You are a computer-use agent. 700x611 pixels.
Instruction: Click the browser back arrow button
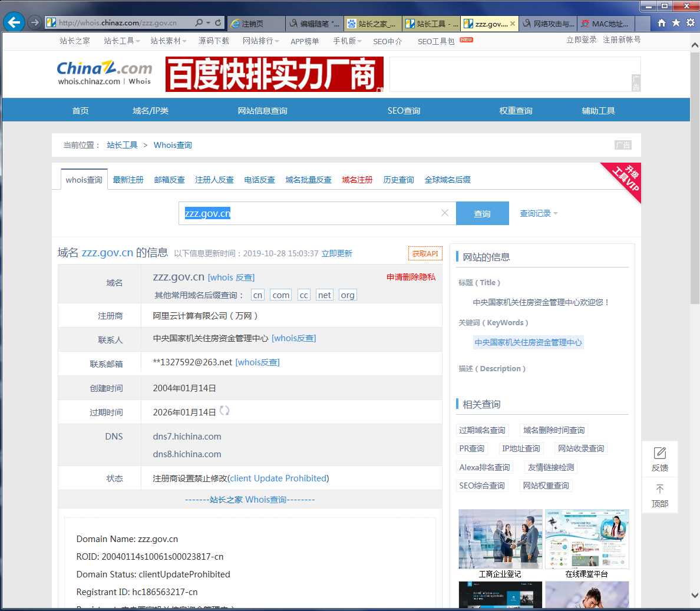click(14, 22)
